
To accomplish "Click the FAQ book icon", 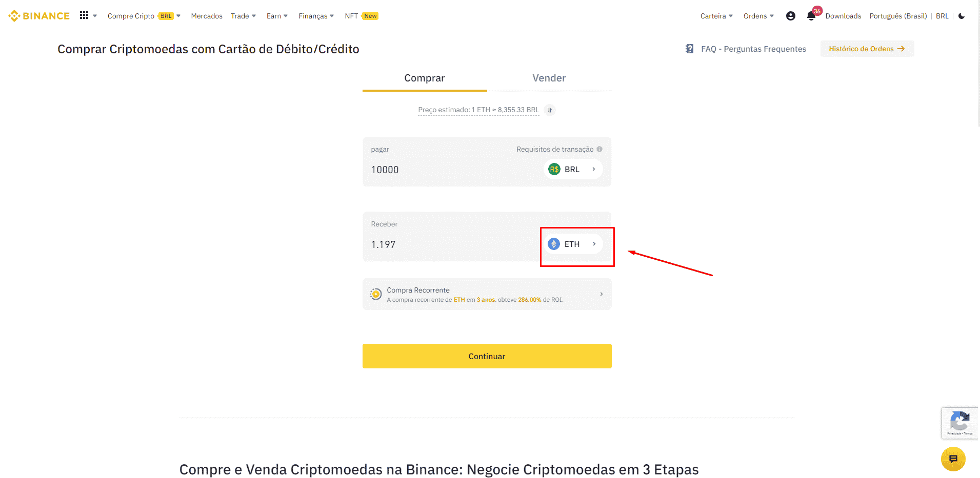I will pyautogui.click(x=690, y=49).
